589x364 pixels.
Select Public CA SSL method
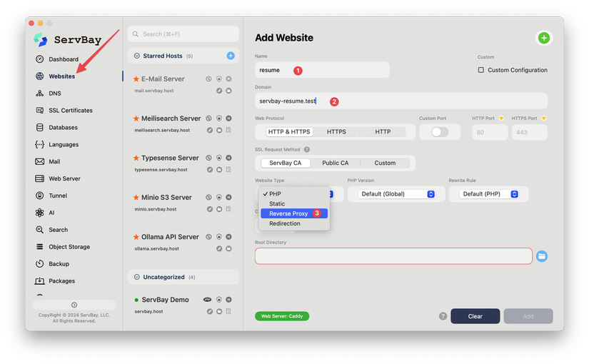[x=335, y=163]
